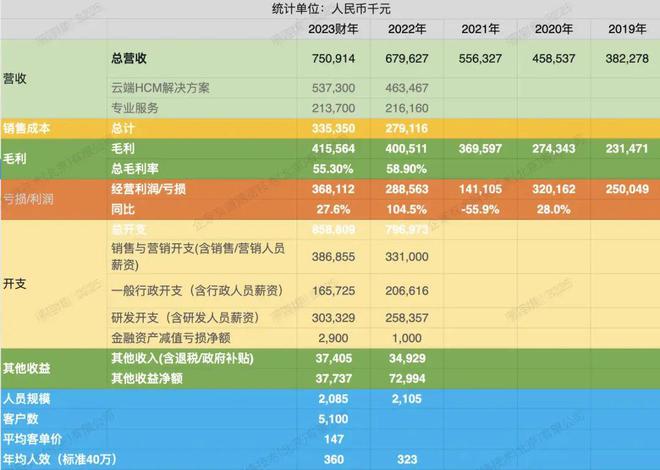The image size is (660, 470).
Task: Select cell value 320,162
Action: [554, 189]
